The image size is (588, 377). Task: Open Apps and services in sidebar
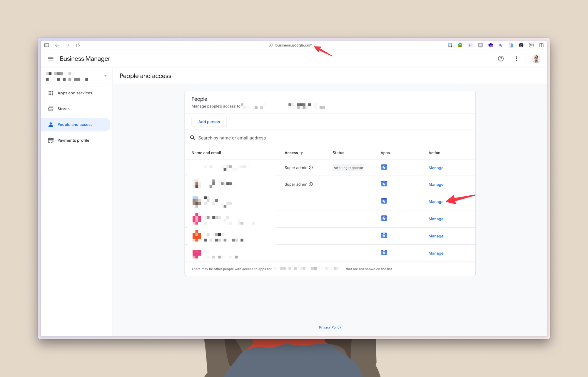pos(75,93)
